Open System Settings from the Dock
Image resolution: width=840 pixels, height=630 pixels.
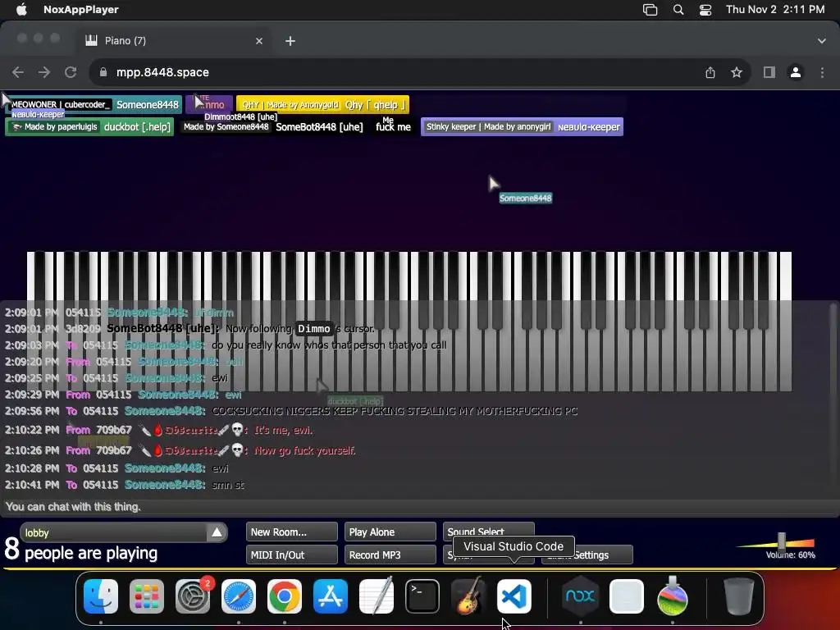point(193,596)
